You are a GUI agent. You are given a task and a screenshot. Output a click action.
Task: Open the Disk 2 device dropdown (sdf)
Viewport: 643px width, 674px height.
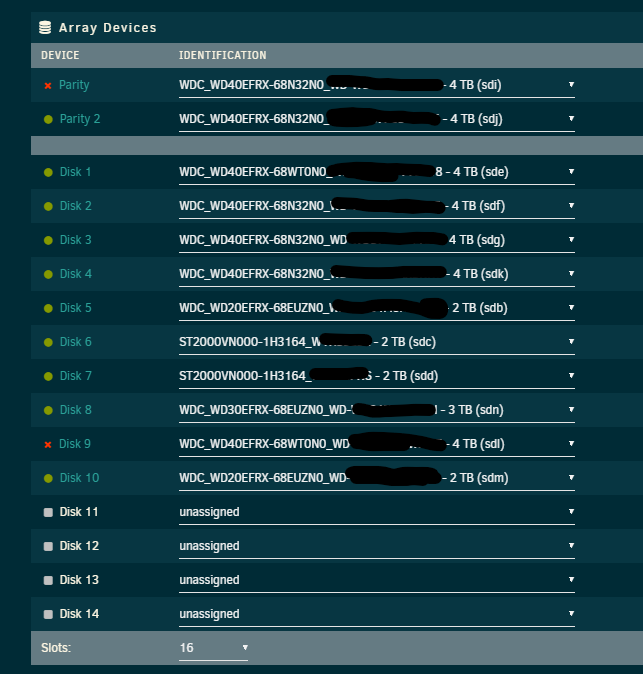tap(377, 206)
